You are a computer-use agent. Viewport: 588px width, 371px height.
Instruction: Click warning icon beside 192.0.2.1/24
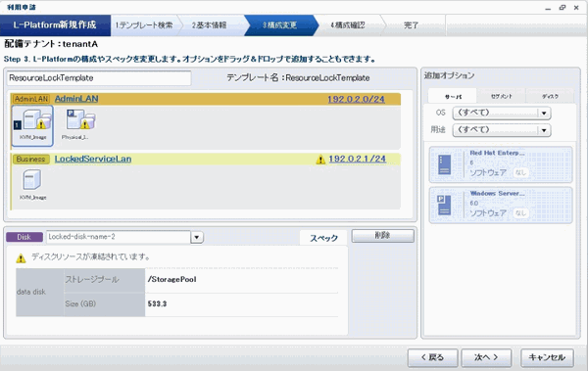[x=320, y=160]
